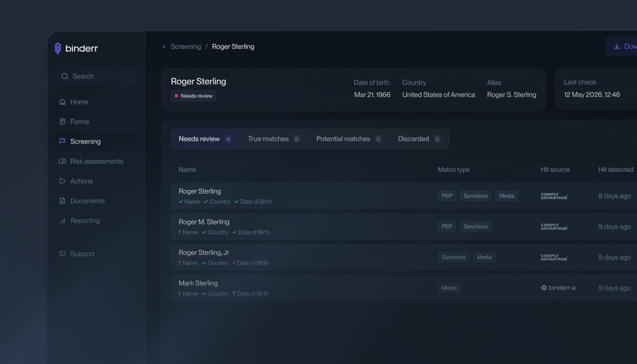This screenshot has height=364, width=637.
Task: Switch to the Needs review tab
Action: 206,139
